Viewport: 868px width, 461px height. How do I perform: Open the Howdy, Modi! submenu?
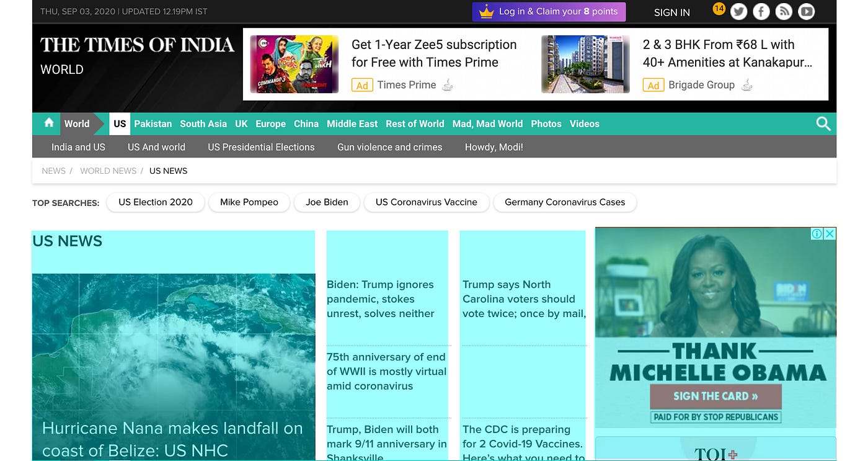click(x=494, y=147)
